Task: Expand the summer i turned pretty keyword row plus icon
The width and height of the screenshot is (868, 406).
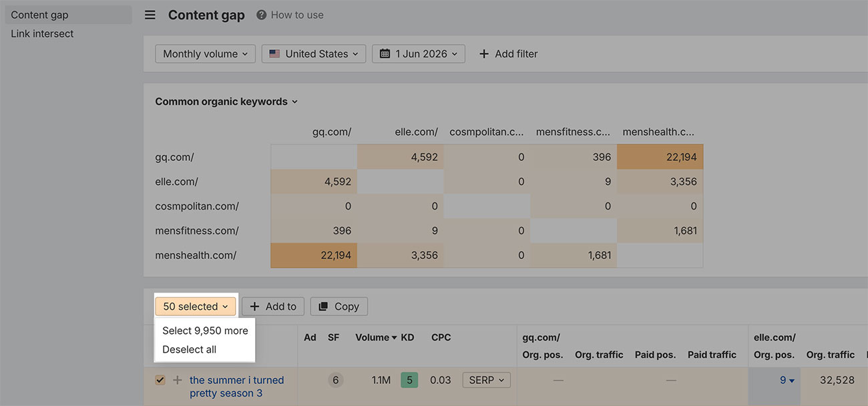Action: (177, 380)
